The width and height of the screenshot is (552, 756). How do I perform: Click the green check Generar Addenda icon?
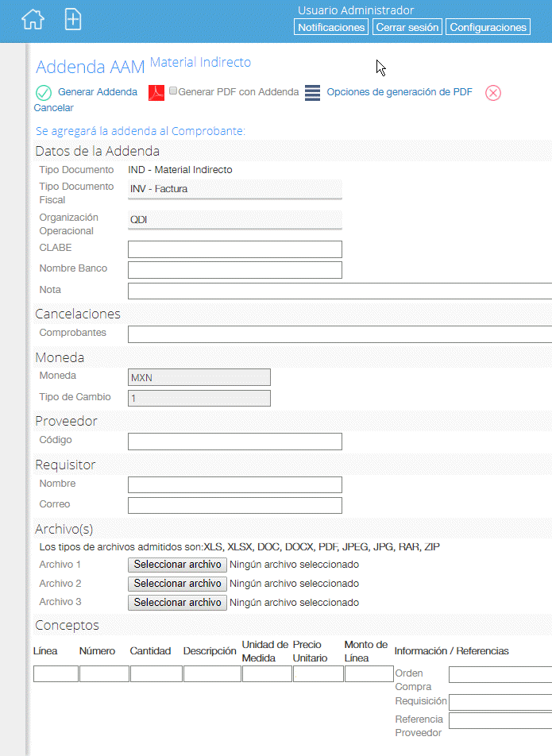(x=44, y=93)
